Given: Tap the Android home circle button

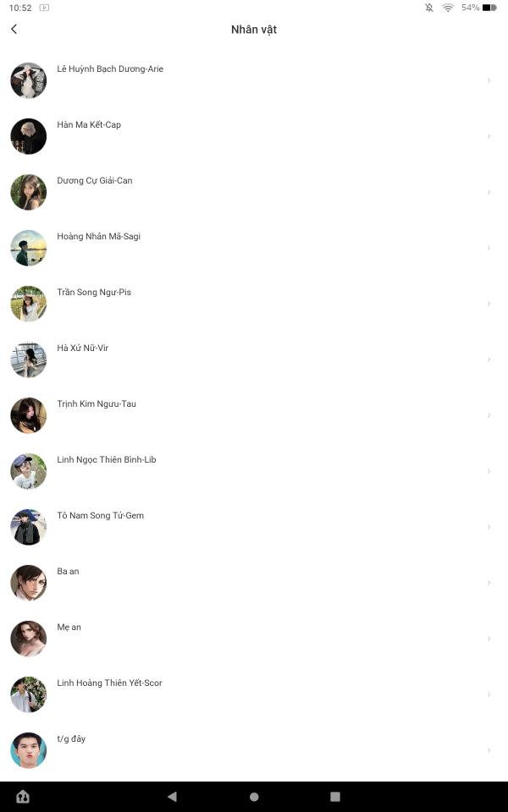Looking at the screenshot, I should (x=254, y=797).
